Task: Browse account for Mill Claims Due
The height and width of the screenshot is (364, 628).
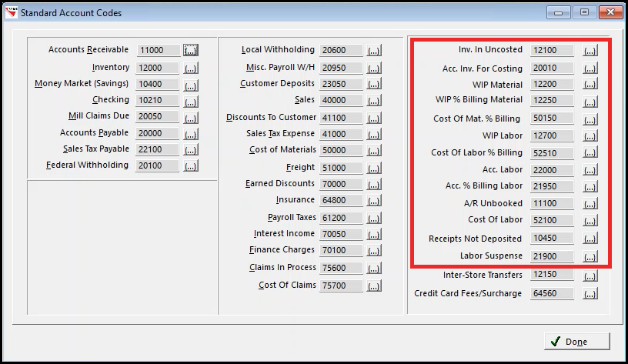Action: pos(191,119)
